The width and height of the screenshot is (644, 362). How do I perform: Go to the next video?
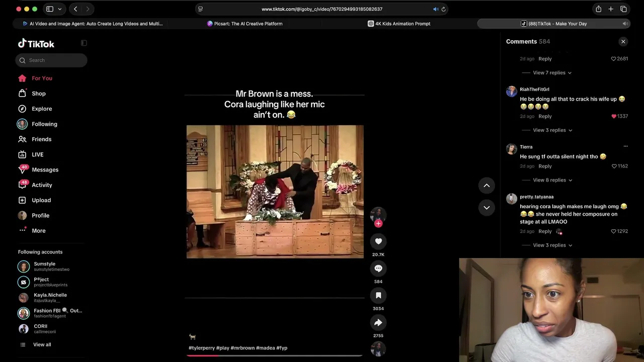tap(487, 208)
